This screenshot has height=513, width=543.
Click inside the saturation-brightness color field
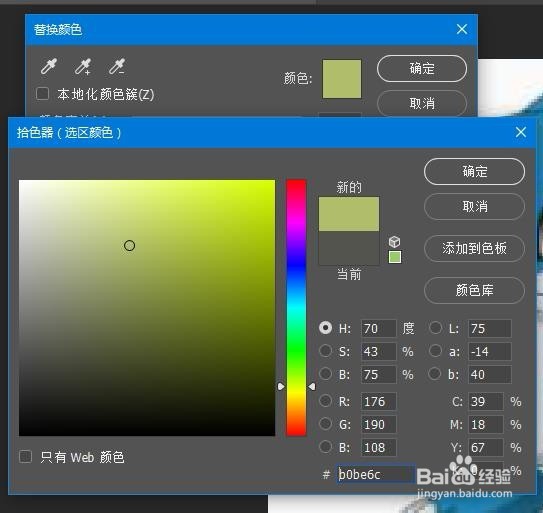click(x=147, y=308)
